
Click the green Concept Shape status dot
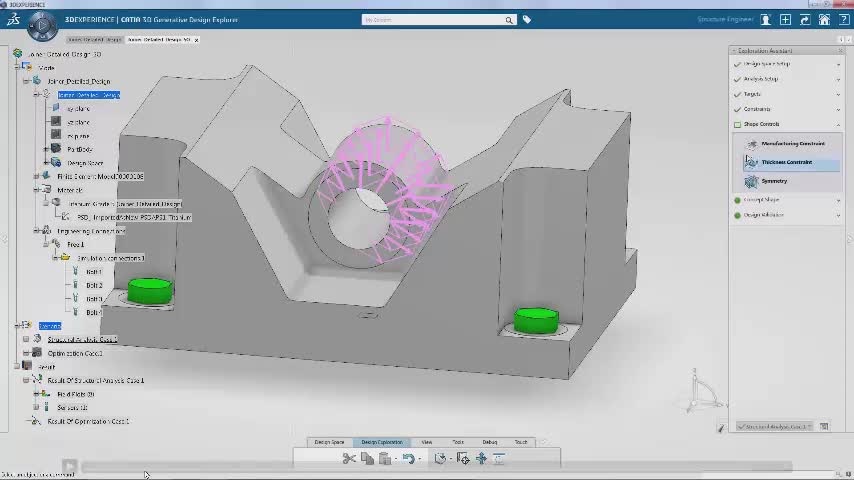click(737, 200)
